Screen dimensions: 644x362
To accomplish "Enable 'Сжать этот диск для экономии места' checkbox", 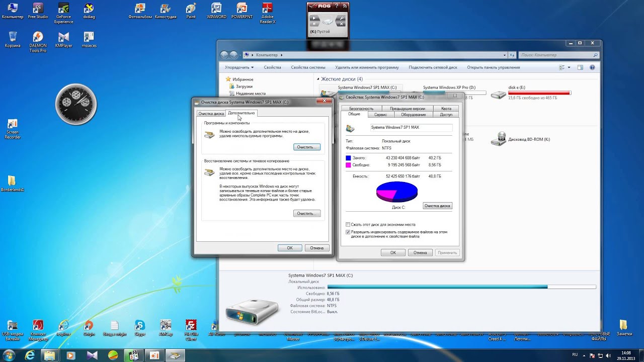I will [348, 225].
